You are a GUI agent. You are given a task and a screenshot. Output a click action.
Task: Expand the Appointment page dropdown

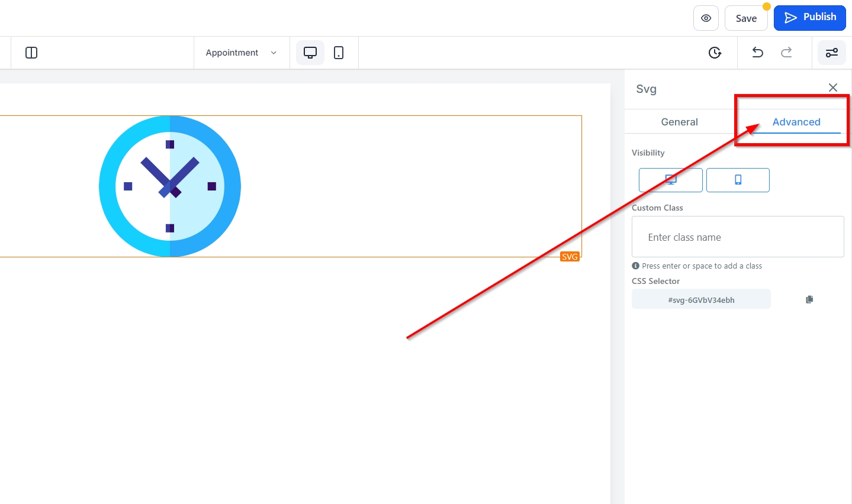click(x=241, y=53)
